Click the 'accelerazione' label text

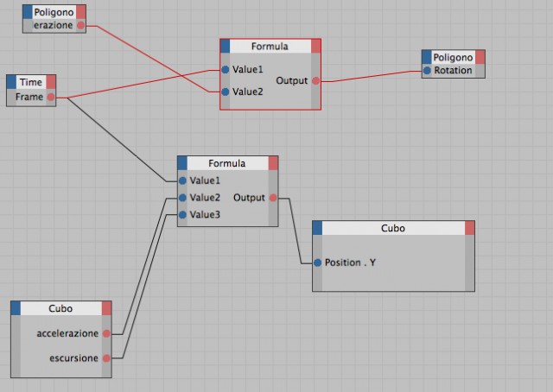tap(67, 333)
